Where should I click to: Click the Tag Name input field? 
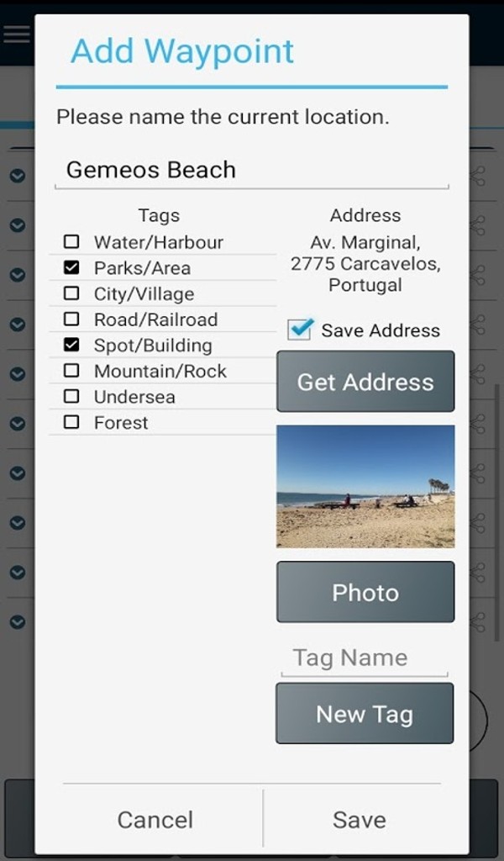pyautogui.click(x=365, y=658)
